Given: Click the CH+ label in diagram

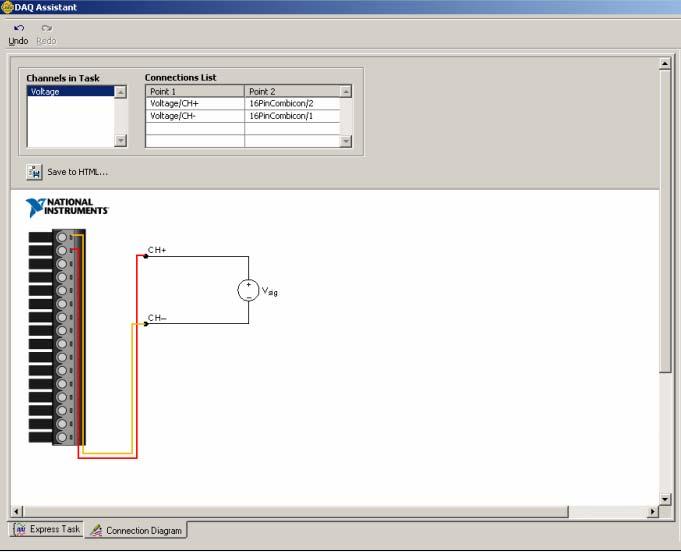Looking at the screenshot, I should (x=157, y=250).
